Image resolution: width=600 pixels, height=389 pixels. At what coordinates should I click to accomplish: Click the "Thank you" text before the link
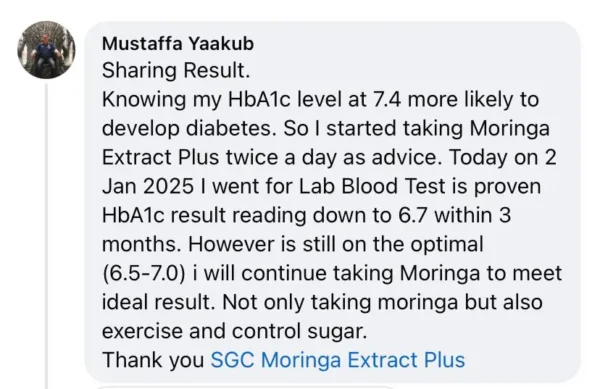153,360
